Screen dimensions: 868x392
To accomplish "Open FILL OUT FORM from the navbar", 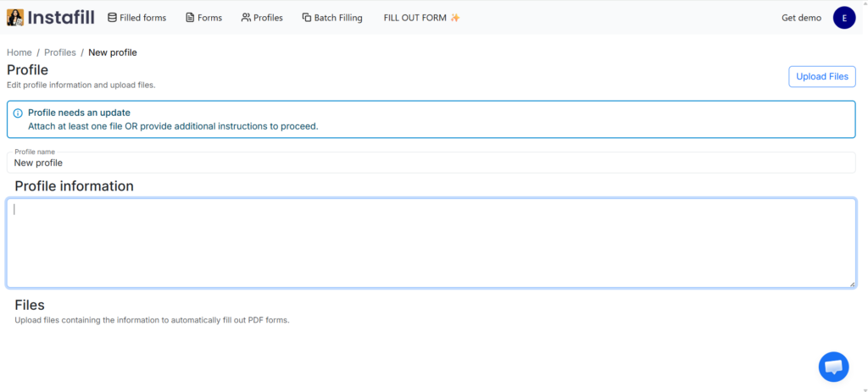I will 415,18.
